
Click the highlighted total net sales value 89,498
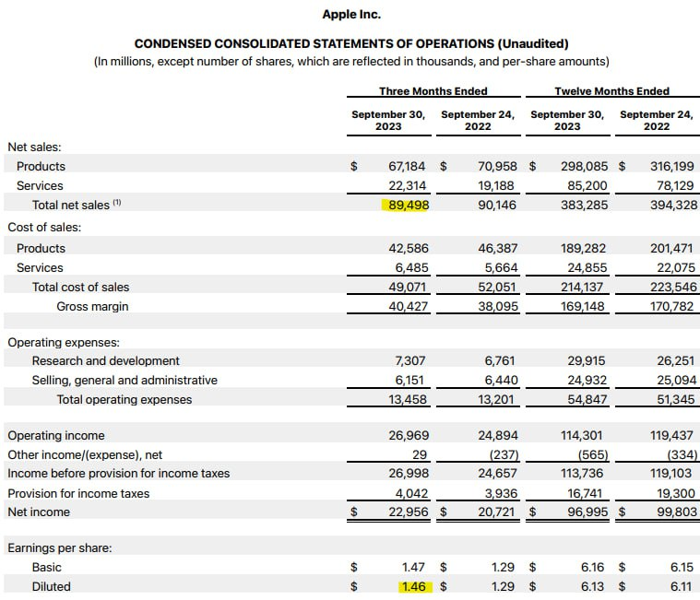pyautogui.click(x=408, y=206)
